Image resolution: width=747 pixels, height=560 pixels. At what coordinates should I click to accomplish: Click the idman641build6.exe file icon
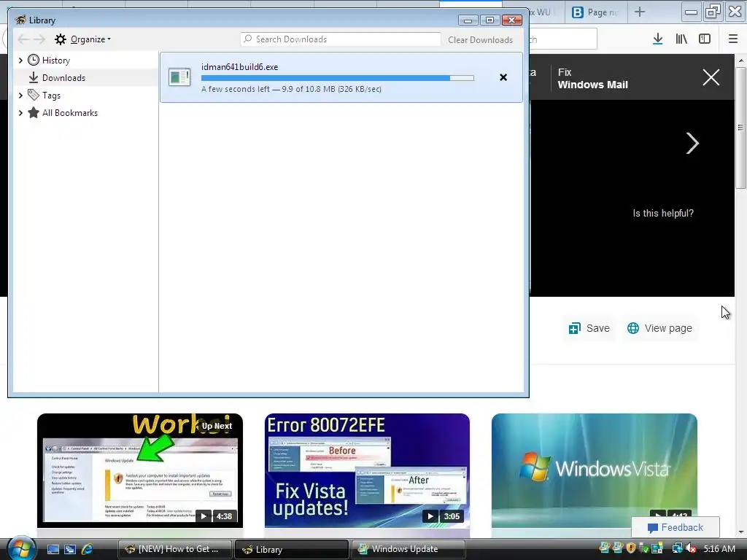179,77
